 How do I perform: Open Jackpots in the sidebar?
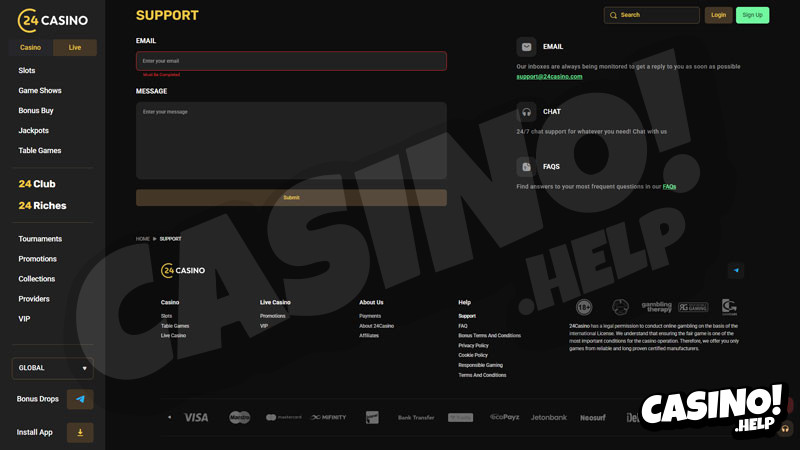tap(34, 131)
